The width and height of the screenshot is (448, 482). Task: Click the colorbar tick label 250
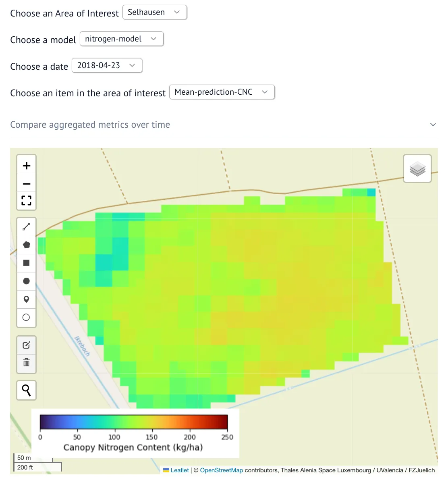click(x=227, y=437)
